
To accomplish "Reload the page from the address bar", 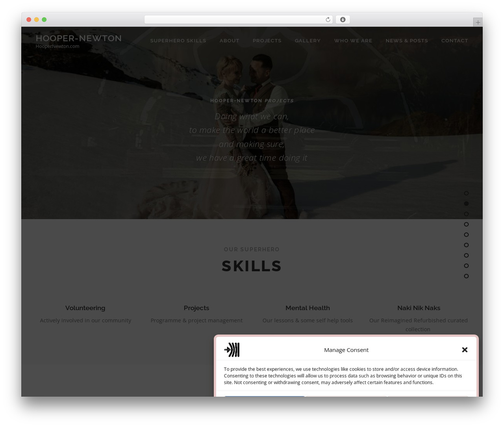I will click(328, 20).
